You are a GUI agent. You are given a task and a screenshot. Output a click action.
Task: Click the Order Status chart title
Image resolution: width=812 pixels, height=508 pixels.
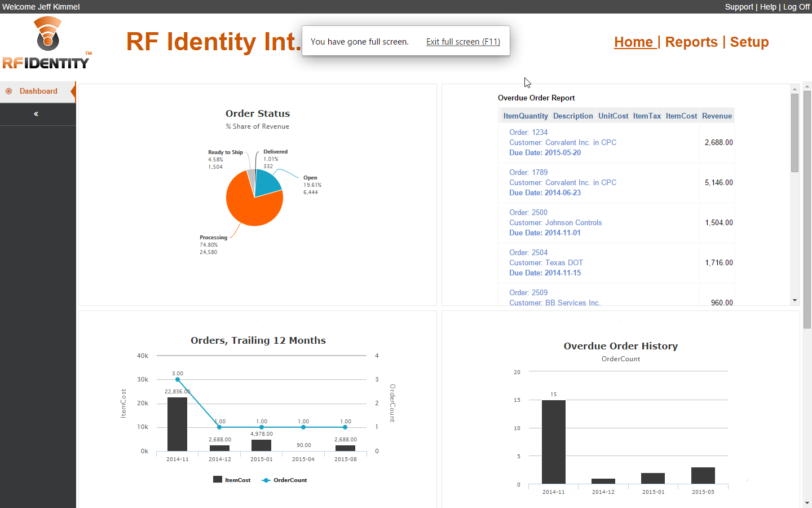[x=258, y=113]
